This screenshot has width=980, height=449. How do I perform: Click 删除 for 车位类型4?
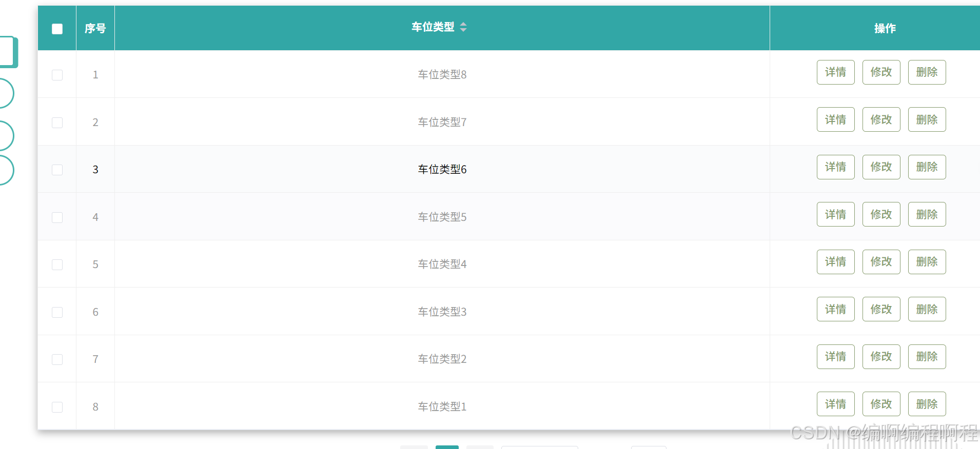(927, 262)
